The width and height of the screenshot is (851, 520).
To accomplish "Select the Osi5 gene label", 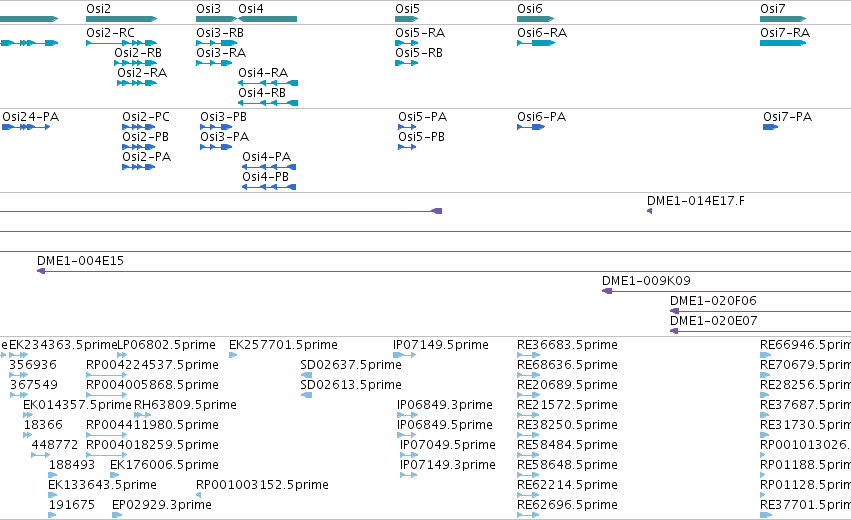I will 408,9.
